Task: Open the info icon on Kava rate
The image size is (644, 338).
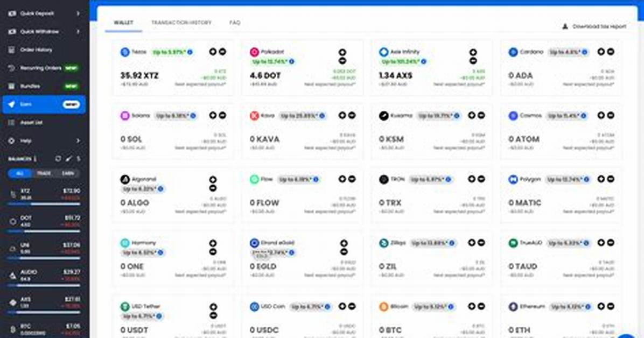Action: [x=322, y=116]
